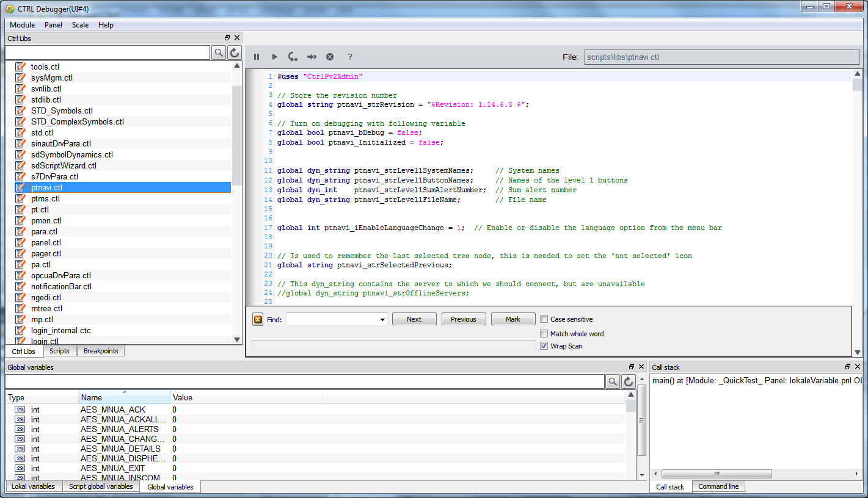Screen dimensions: 868x498
Task: Open the Module menu
Action: (x=22, y=25)
